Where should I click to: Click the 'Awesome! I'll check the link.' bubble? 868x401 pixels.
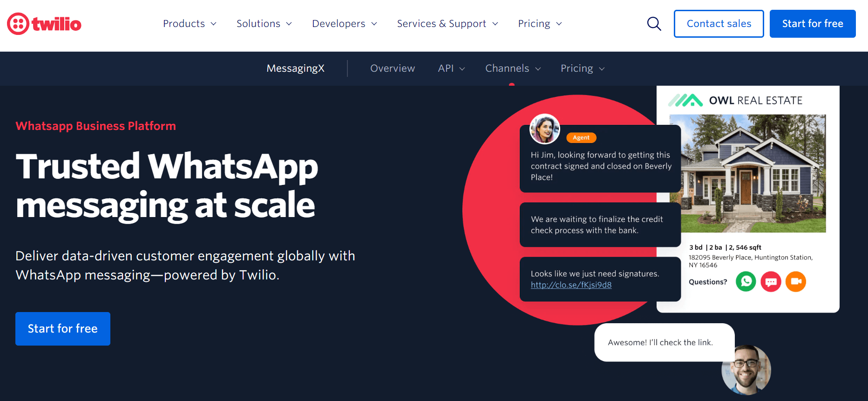[x=665, y=342]
